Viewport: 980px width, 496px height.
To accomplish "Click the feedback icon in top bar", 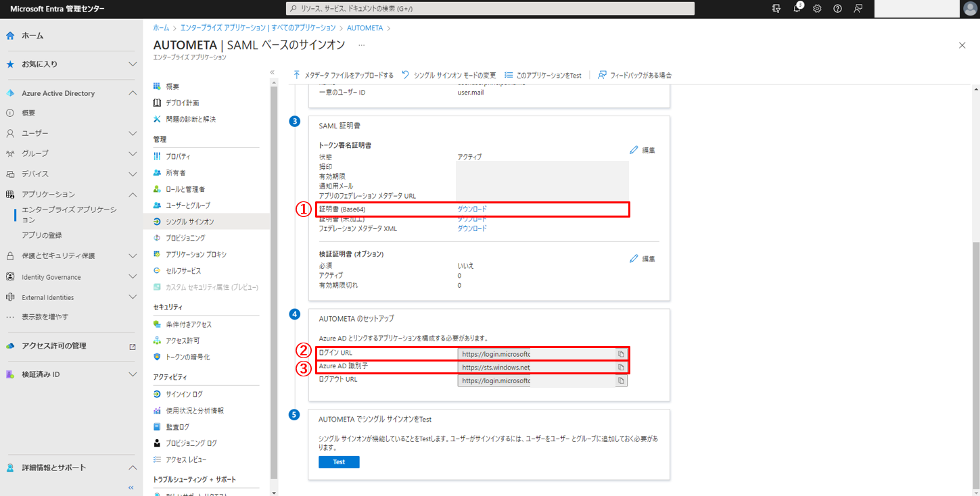I will click(858, 8).
